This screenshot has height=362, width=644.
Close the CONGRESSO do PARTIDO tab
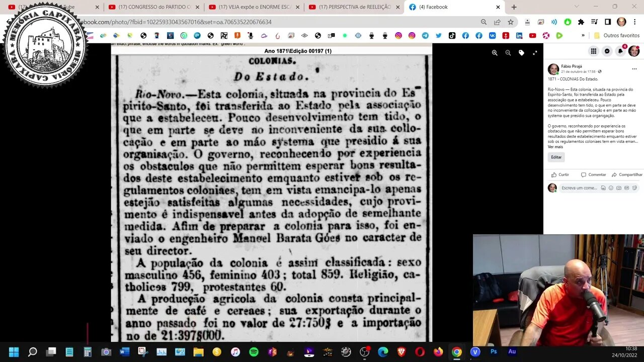point(197,7)
